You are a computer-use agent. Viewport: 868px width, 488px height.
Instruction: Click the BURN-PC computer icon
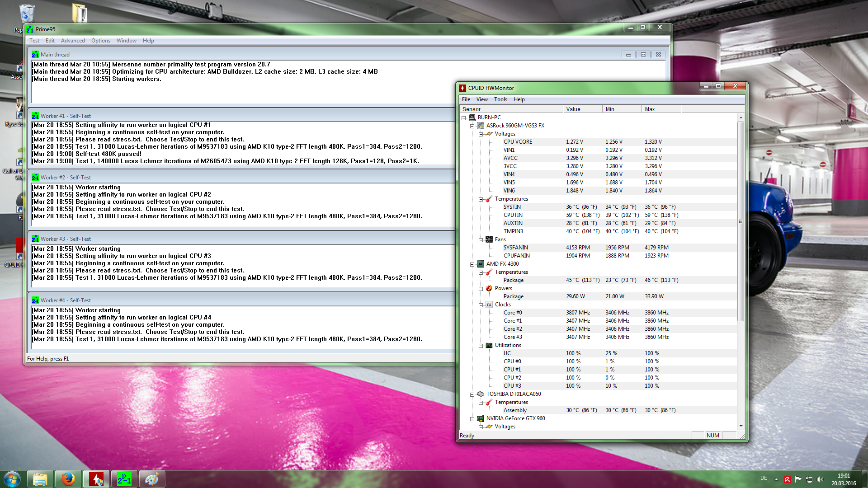(x=472, y=117)
